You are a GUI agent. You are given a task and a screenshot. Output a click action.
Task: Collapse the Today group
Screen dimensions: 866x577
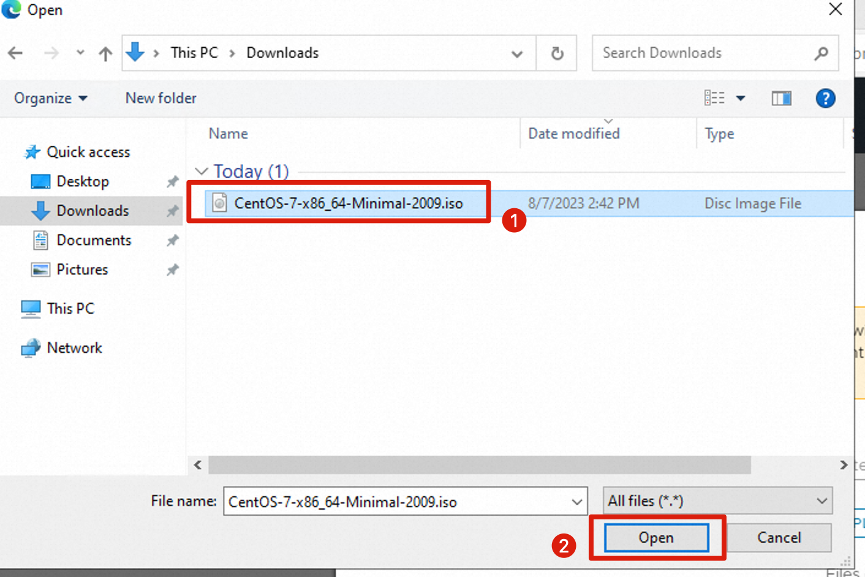click(x=202, y=172)
